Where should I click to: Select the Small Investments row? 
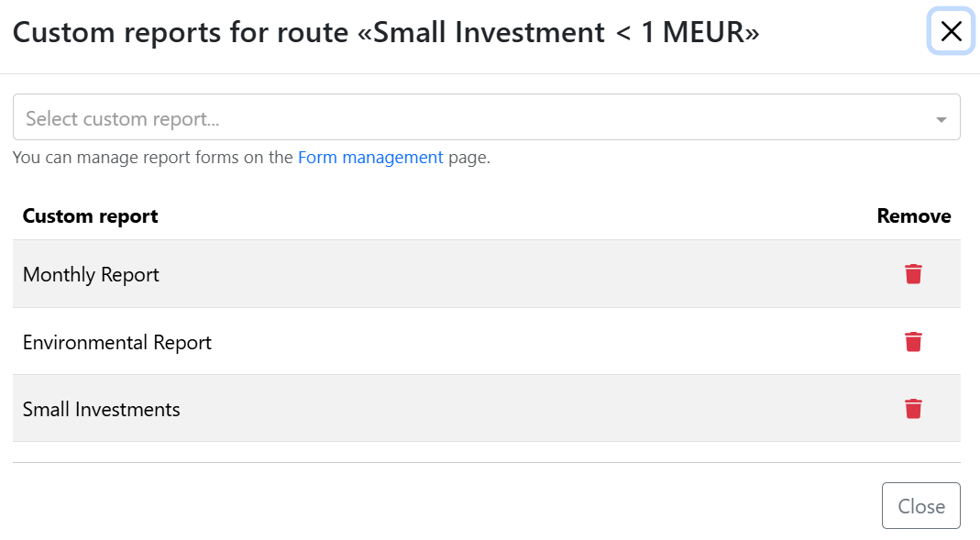(486, 409)
